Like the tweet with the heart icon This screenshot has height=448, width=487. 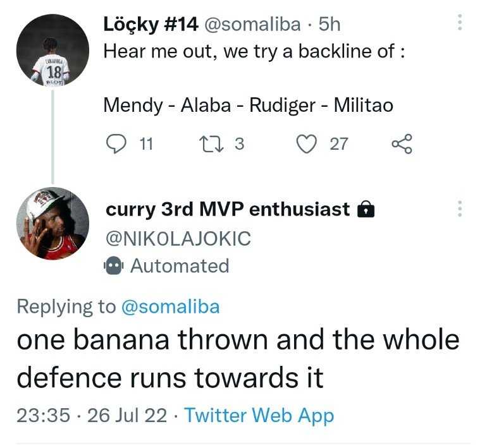click(307, 144)
